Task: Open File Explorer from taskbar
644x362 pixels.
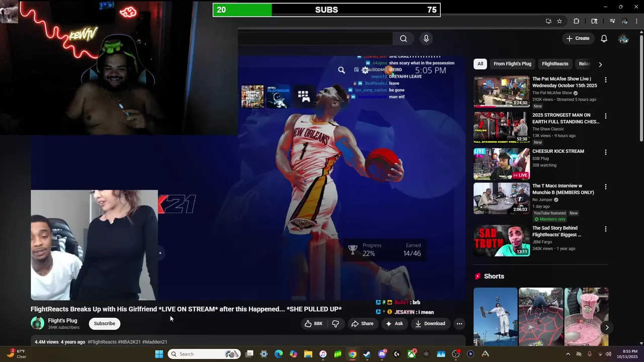Action: (308, 354)
